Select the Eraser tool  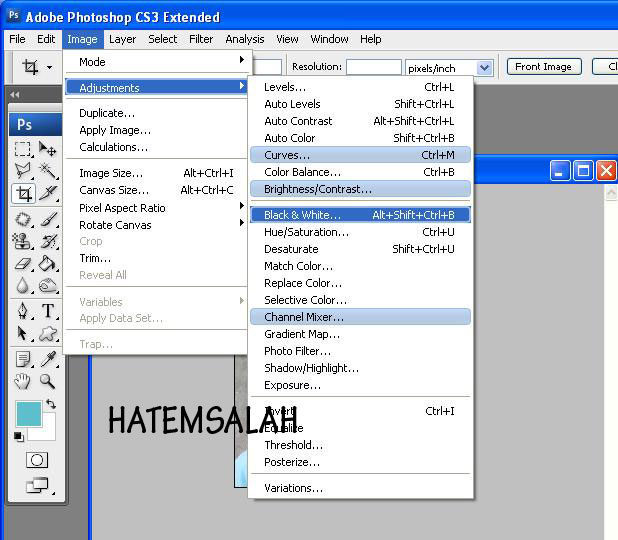22,263
